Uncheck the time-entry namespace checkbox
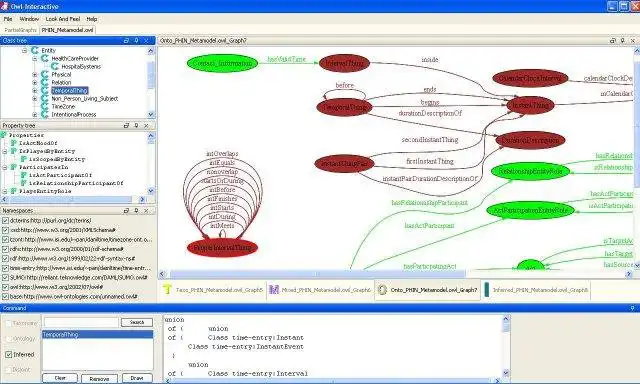This screenshot has width=640, height=384. pos(5,268)
